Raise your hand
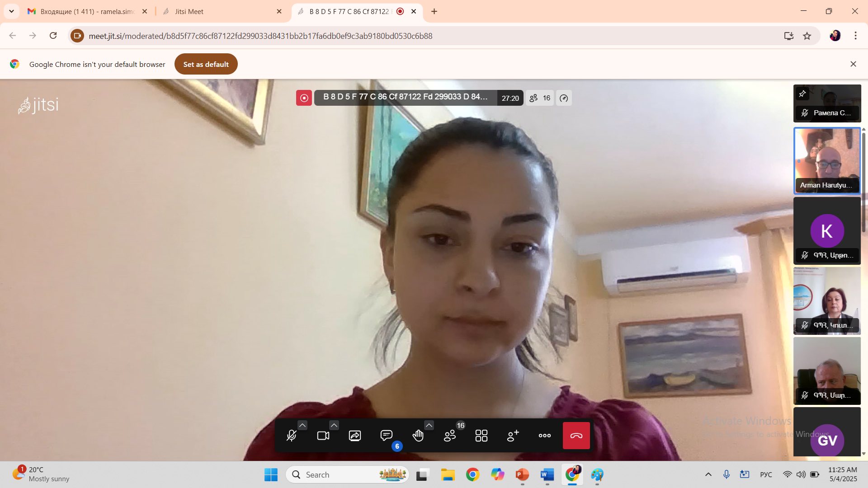This screenshot has width=868, height=488. click(418, 436)
